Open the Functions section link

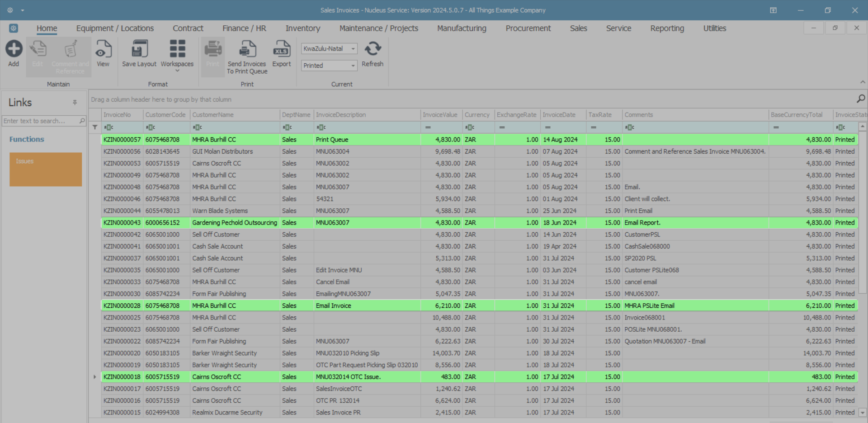[27, 139]
